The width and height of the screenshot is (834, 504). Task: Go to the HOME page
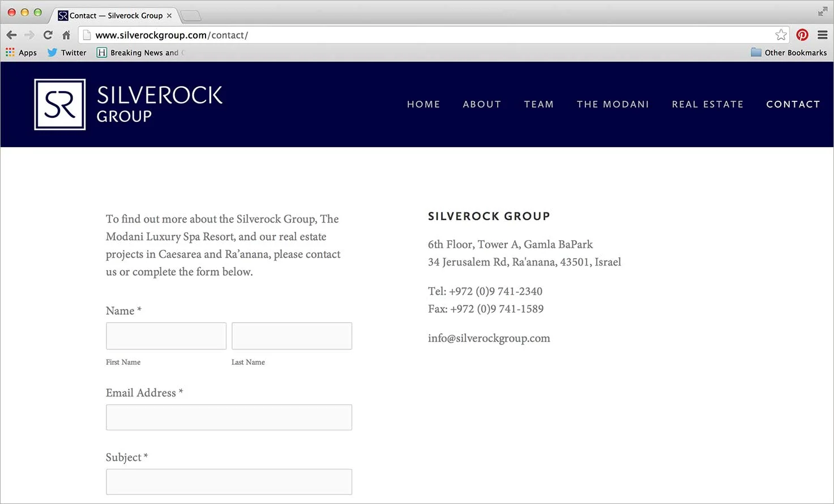(x=424, y=104)
